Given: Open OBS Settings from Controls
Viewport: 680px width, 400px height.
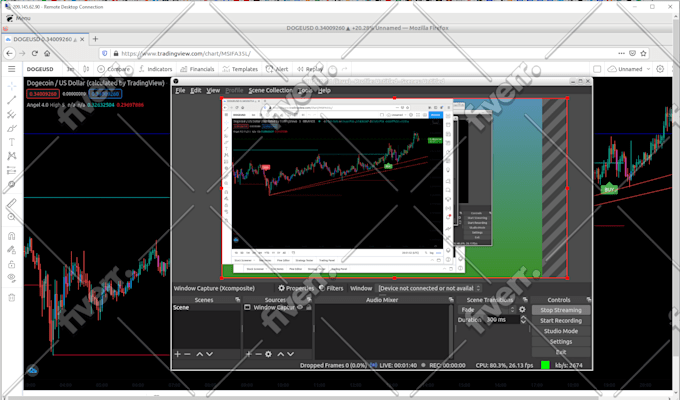Looking at the screenshot, I should pos(561,341).
